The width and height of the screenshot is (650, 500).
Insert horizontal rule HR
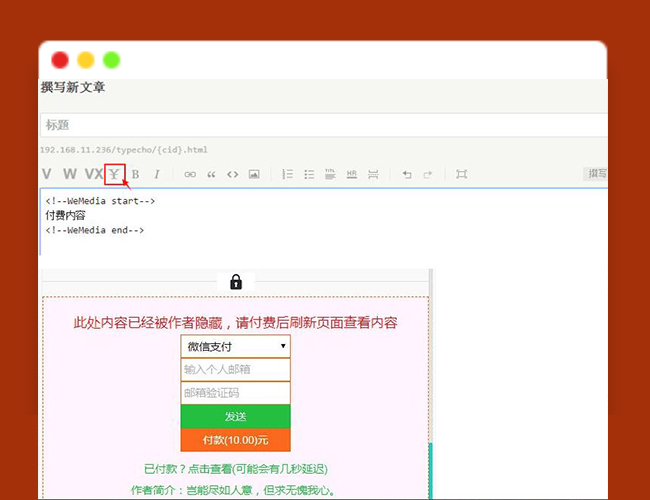pos(352,174)
